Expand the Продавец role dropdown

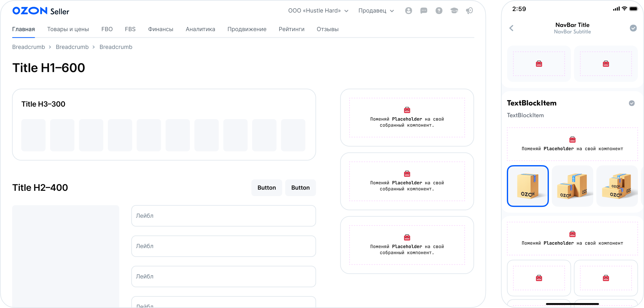tap(376, 11)
